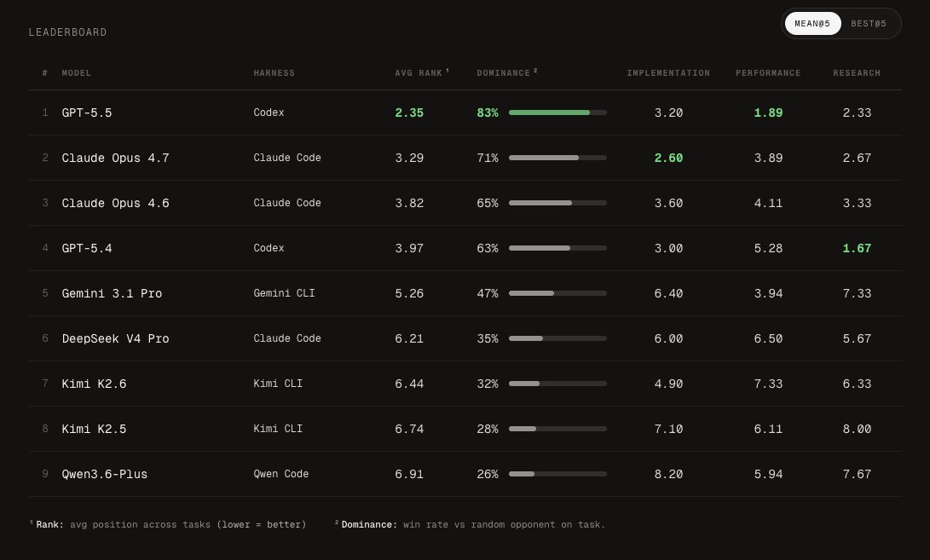Click the Rank footnote explanation
930x560 pixels.
pyautogui.click(x=169, y=524)
